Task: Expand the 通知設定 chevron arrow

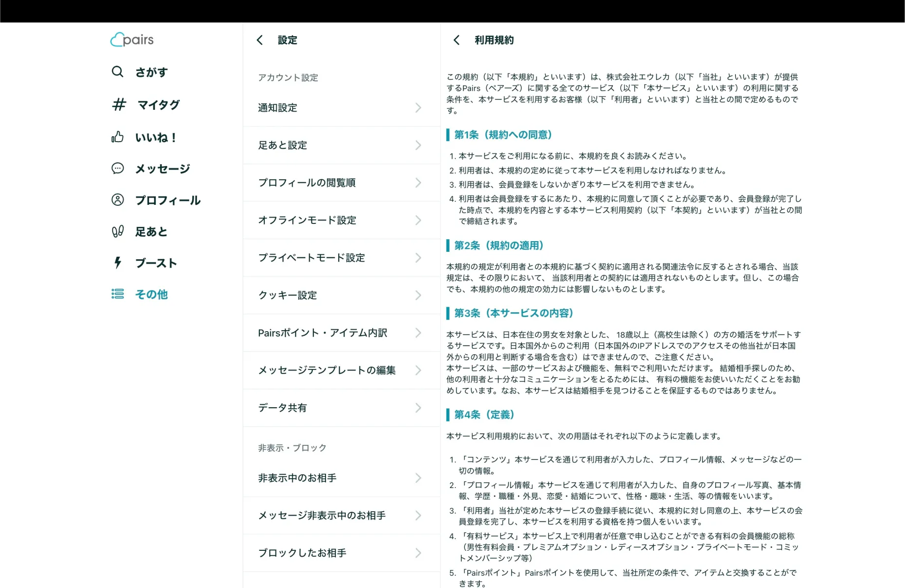Action: [418, 108]
